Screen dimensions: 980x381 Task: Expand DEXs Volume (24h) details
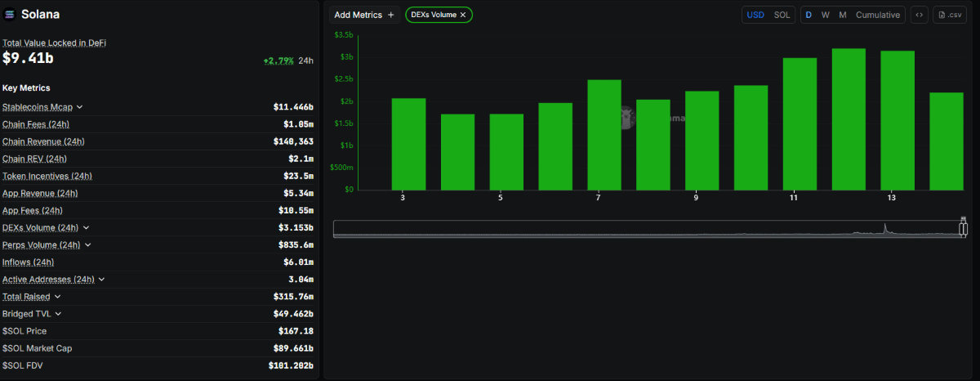tap(87, 227)
